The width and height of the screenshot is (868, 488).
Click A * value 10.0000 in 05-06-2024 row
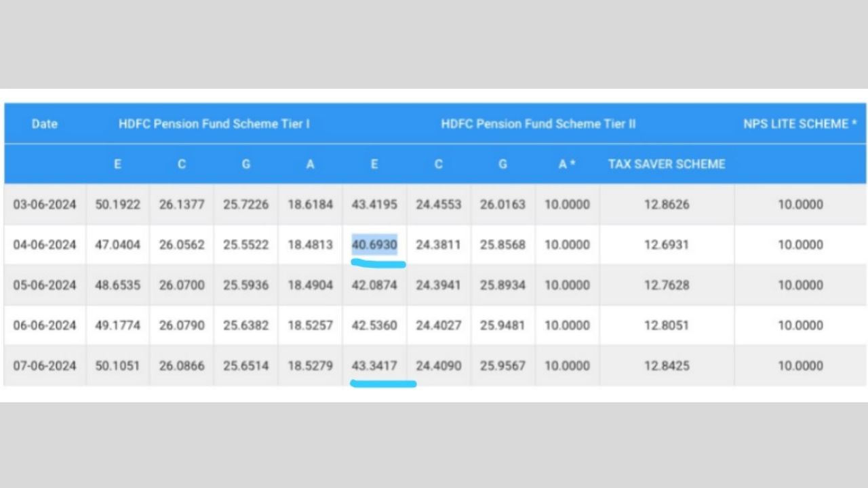[567, 285]
